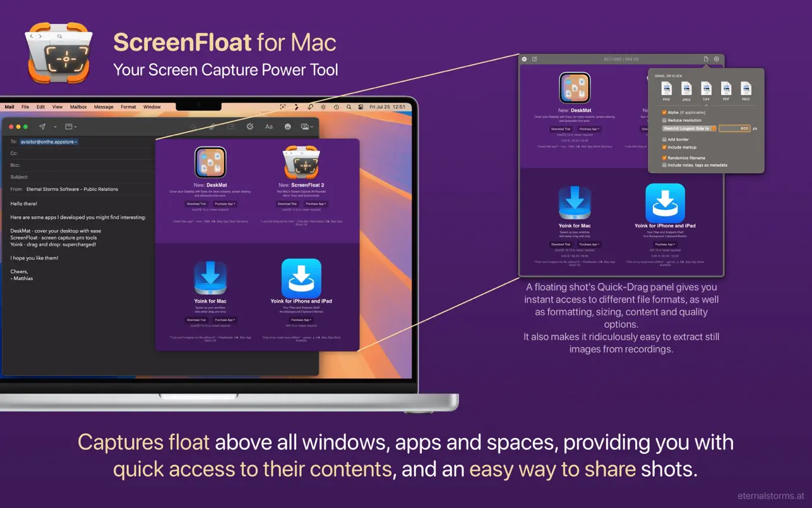Open the Message menu
Viewport: 812px width, 508px height.
point(104,107)
